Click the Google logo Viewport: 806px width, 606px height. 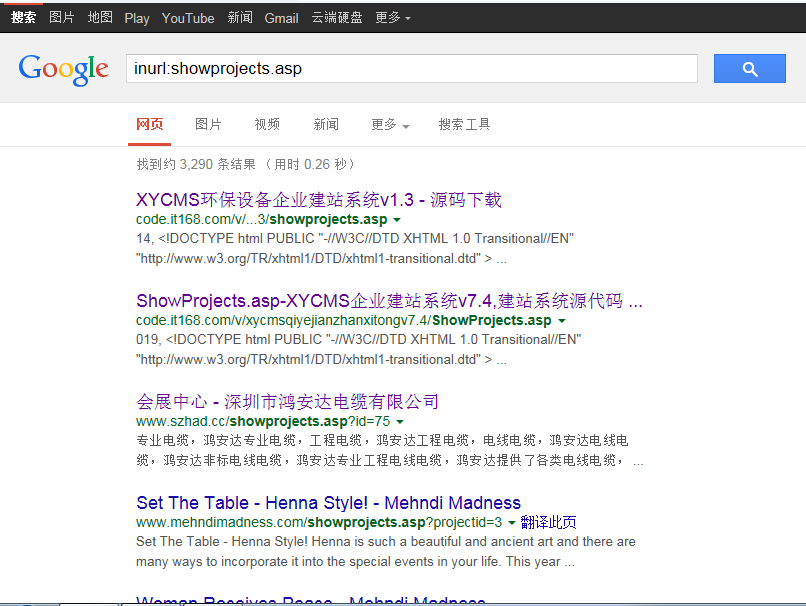tap(64, 69)
